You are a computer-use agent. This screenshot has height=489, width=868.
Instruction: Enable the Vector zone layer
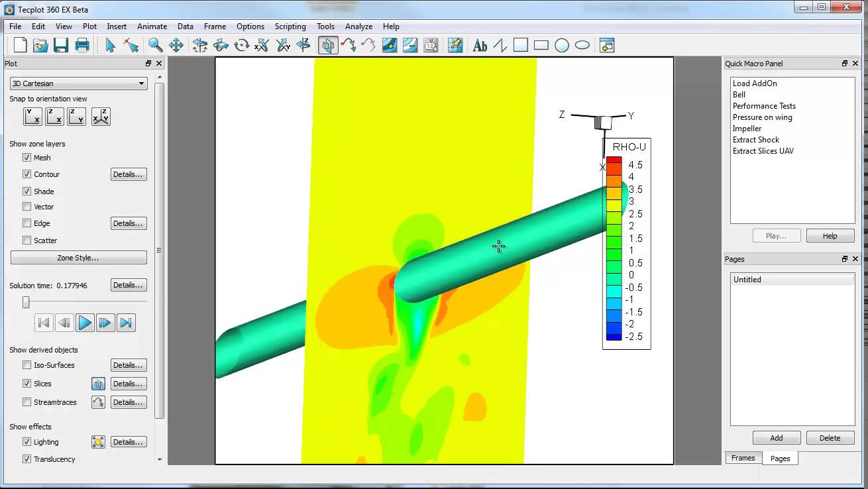coord(27,207)
